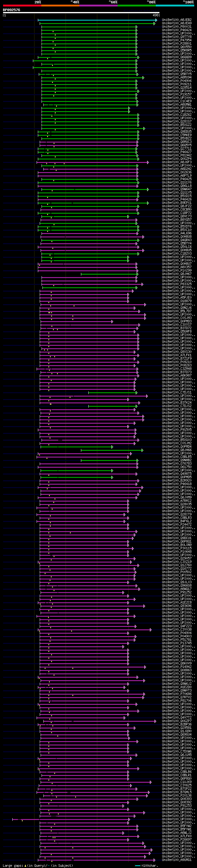Click the query end position 498
197x868 pixels.
point(155,15)
